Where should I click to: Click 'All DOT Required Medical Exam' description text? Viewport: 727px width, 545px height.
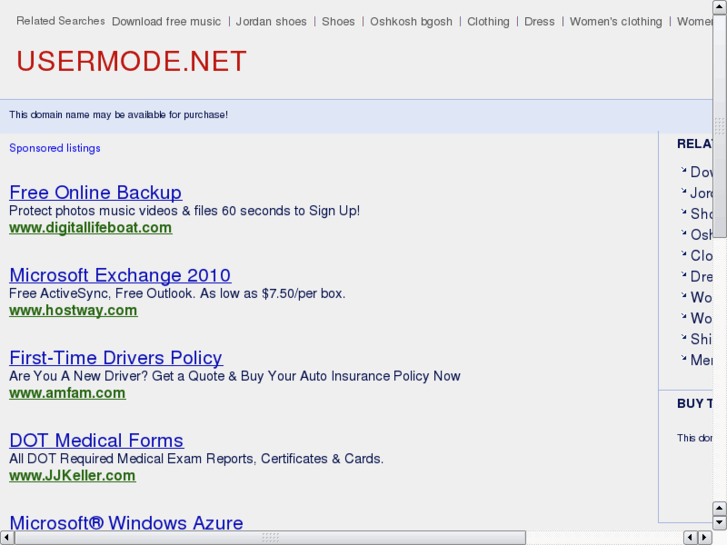197,458
